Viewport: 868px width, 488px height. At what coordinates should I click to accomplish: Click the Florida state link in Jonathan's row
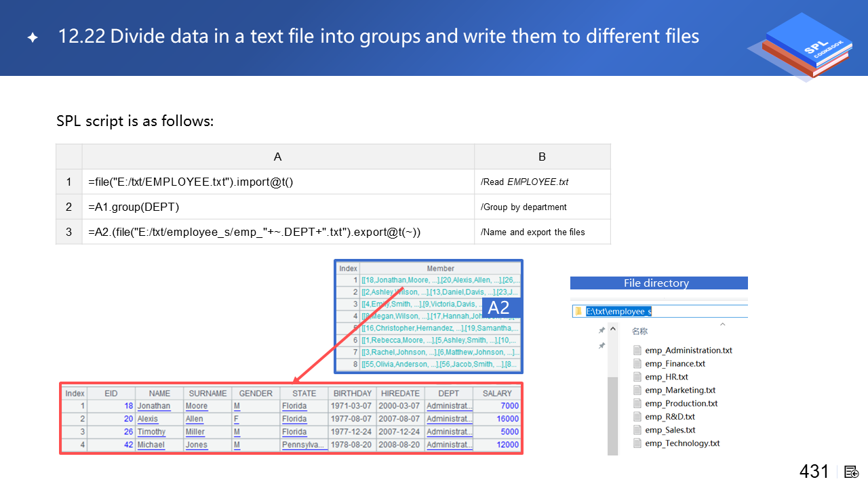click(294, 406)
